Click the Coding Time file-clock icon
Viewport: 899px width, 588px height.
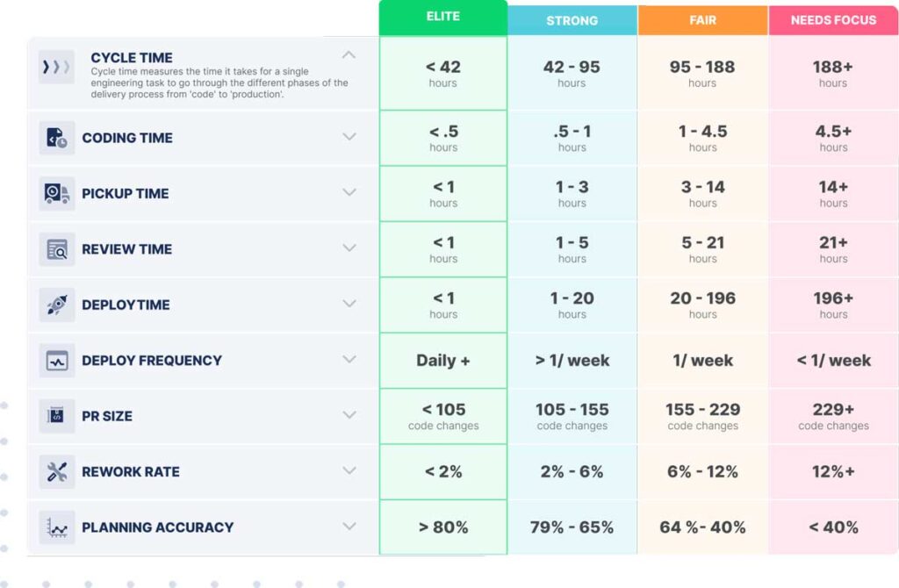[x=57, y=138]
